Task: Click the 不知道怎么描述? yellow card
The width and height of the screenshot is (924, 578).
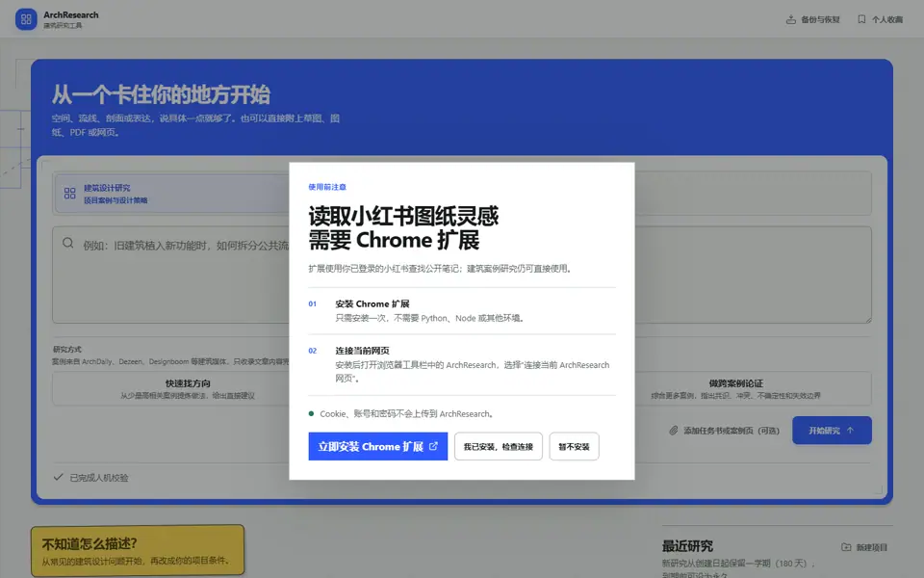Action: pyautogui.click(x=138, y=550)
